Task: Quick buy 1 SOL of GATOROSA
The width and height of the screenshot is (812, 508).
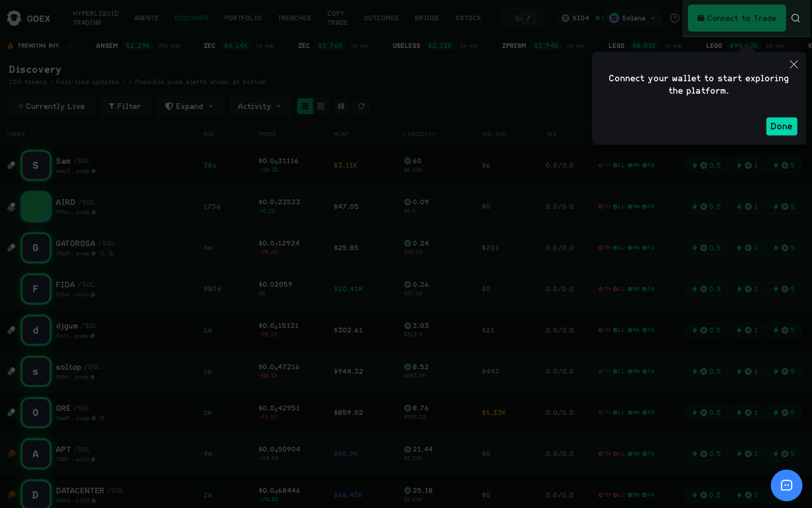Action: point(747,248)
